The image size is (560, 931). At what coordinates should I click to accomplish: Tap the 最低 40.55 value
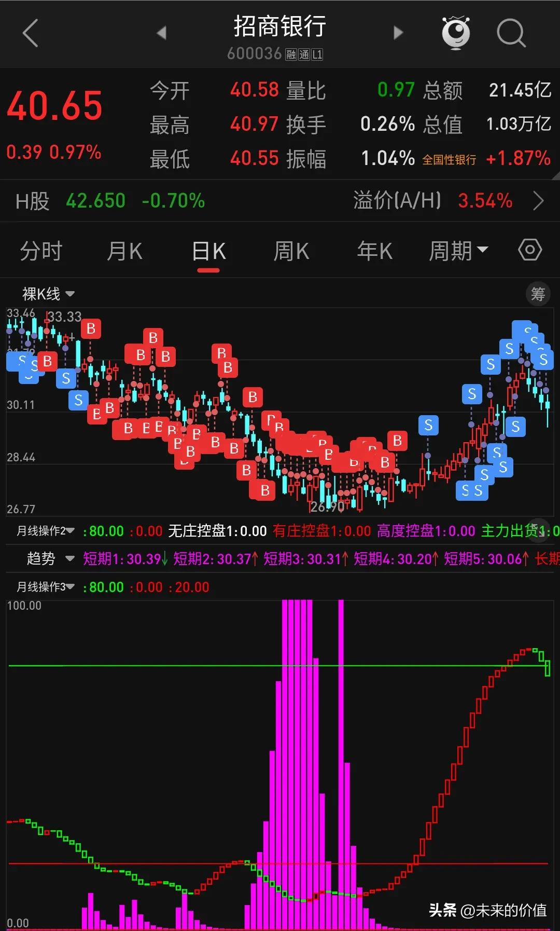pos(255,158)
